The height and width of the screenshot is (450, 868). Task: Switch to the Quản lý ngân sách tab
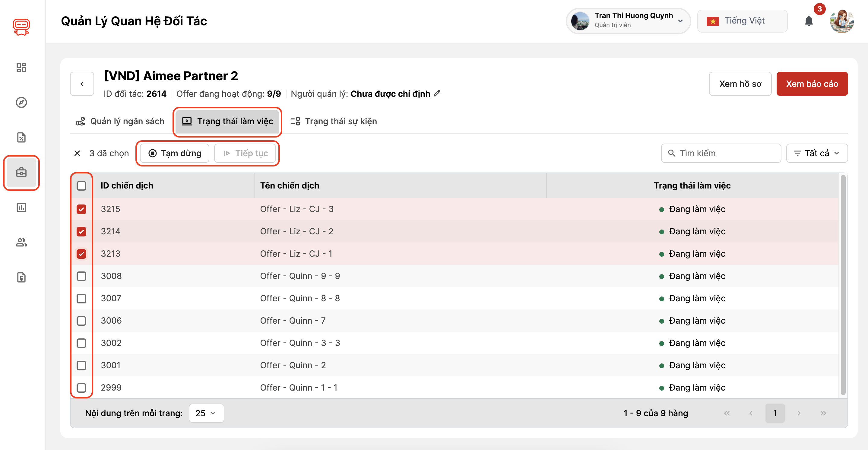[121, 121]
